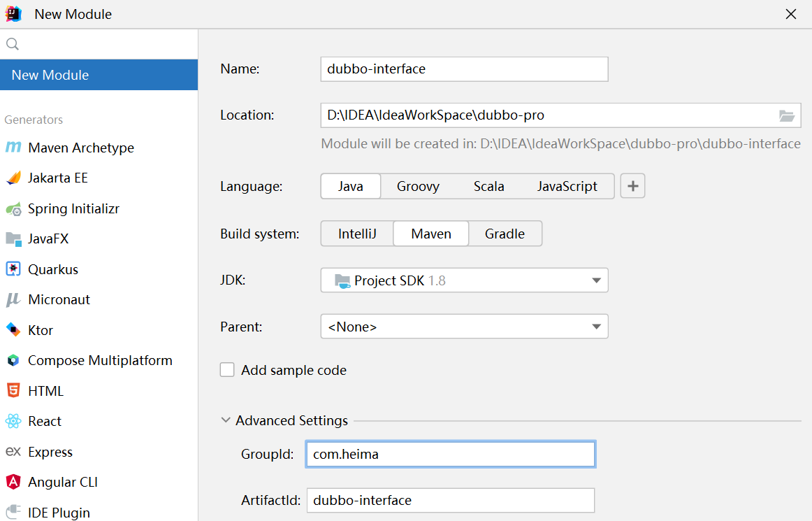Viewport: 812px width, 521px height.
Task: Click the Compose Multiplatform icon
Action: (13, 360)
